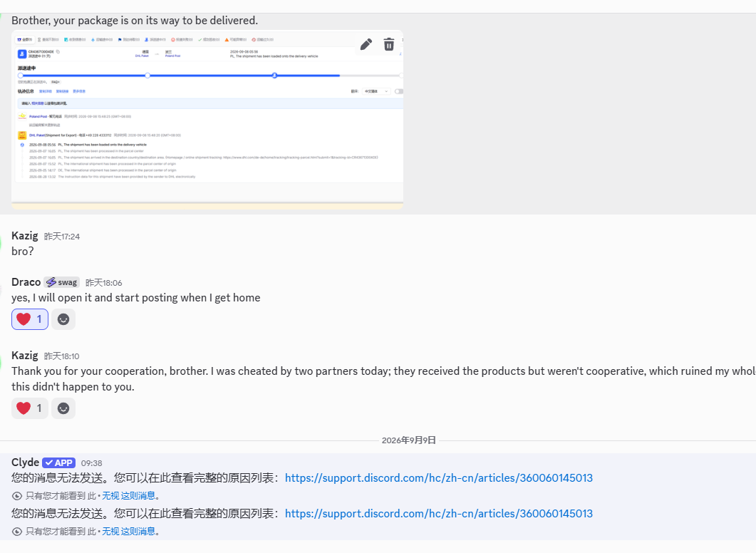The width and height of the screenshot is (756, 553).
Task: Toggle the translate switch in tracking screenshot
Action: (x=398, y=91)
